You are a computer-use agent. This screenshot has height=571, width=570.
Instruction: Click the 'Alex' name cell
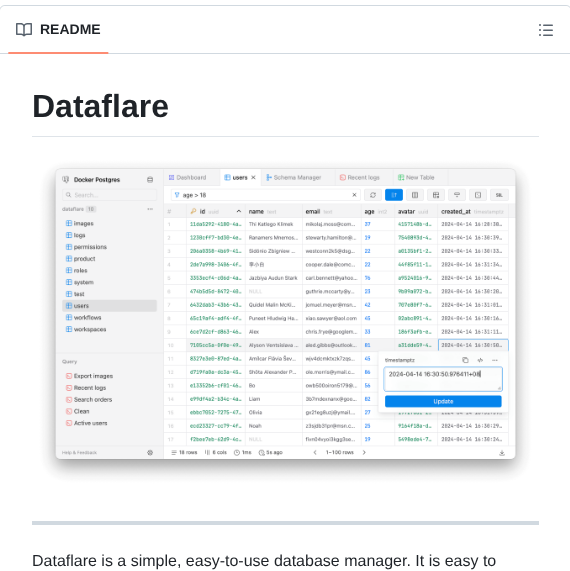274,332
